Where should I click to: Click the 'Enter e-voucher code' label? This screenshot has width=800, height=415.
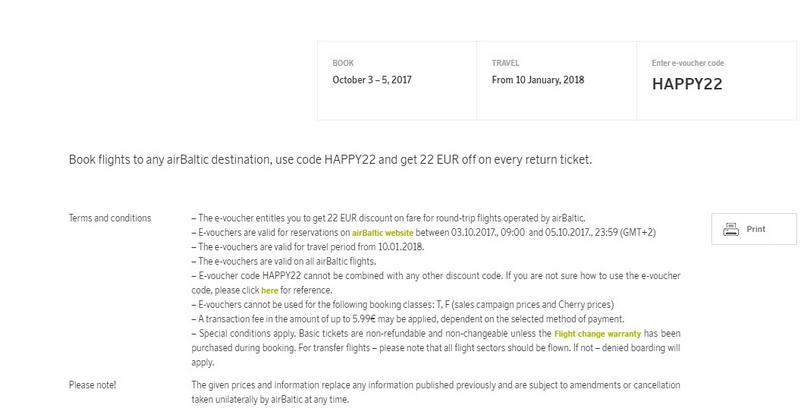(x=688, y=63)
